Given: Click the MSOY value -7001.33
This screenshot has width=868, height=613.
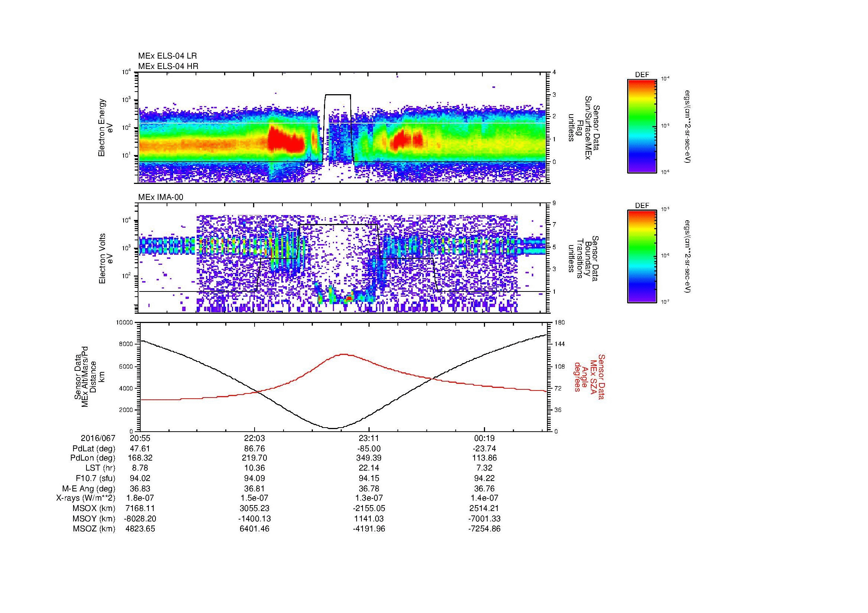Looking at the screenshot, I should click(484, 518).
